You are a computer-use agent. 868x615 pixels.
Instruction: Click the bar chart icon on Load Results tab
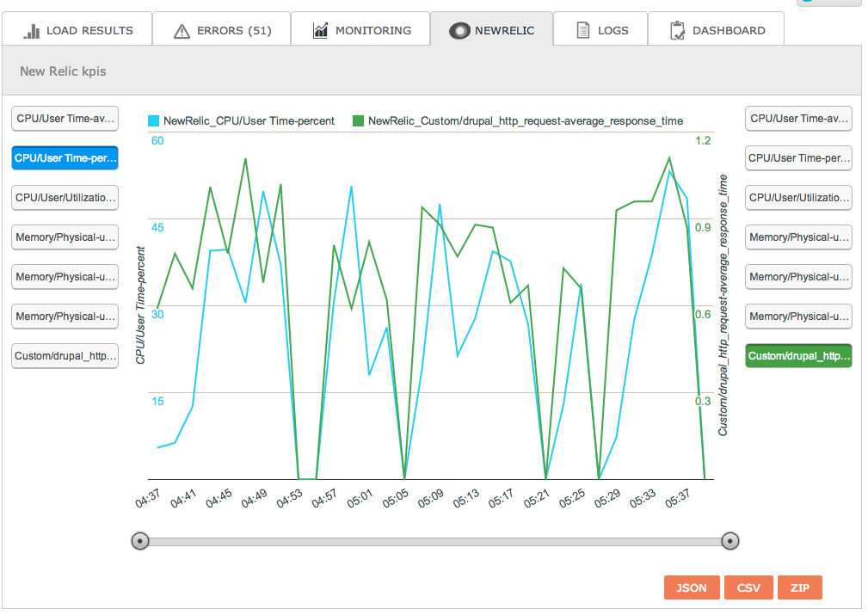[x=32, y=31]
